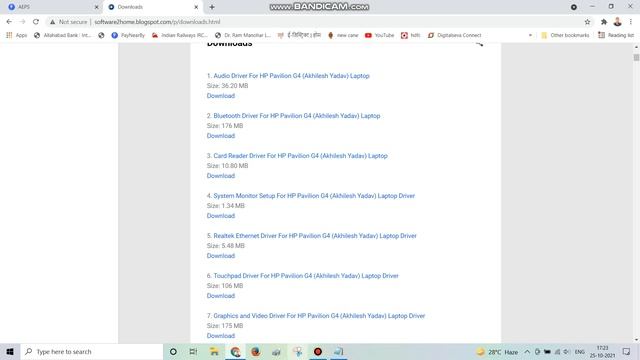Open the Digitalseva Connect bookmark
This screenshot has height=360, width=640.
click(x=455, y=36)
